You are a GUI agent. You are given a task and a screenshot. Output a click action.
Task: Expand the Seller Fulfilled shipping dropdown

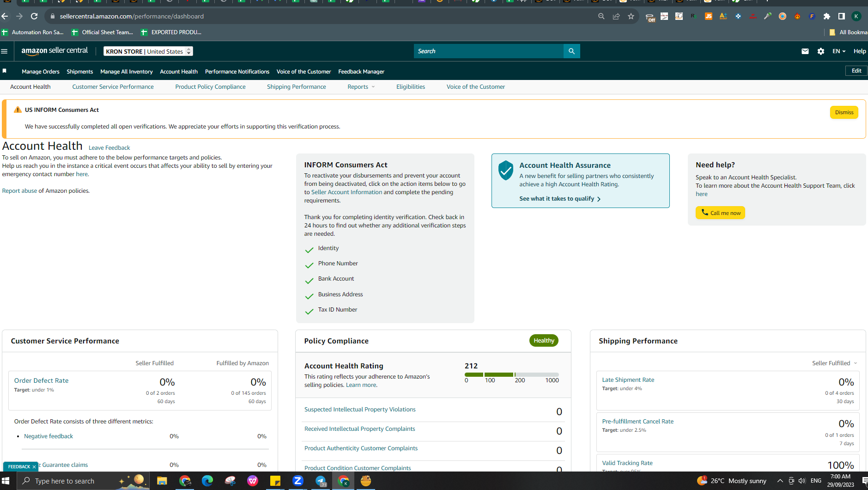click(835, 363)
